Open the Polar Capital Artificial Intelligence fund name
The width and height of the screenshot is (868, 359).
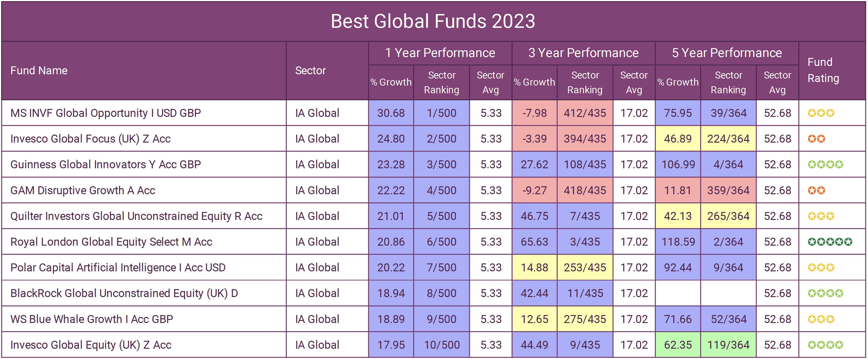[x=118, y=267]
